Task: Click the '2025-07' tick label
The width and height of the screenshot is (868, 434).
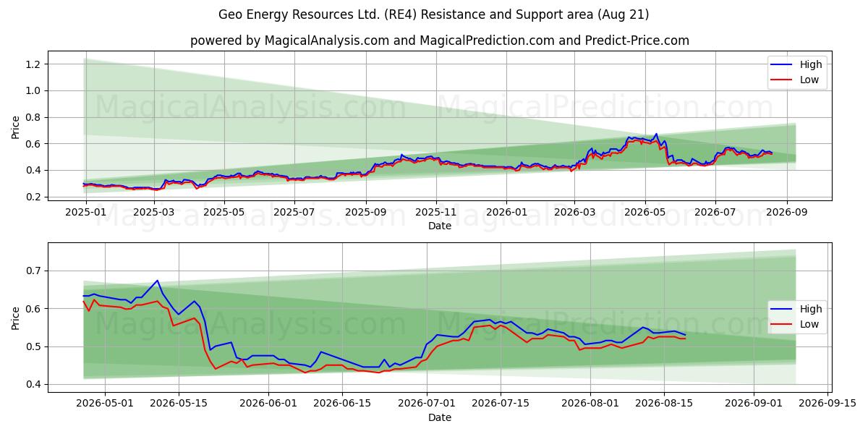Action: tap(294, 212)
